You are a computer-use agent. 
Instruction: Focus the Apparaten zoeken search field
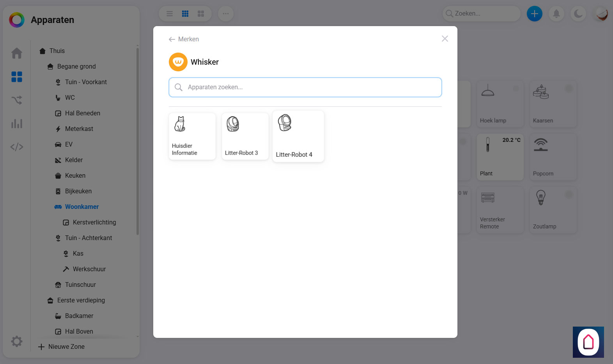pyautogui.click(x=305, y=87)
